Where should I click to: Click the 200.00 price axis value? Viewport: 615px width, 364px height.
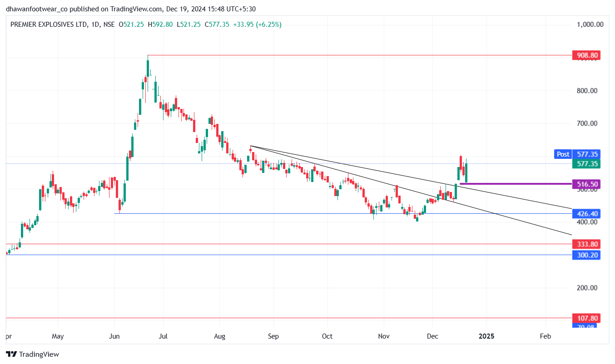coord(587,288)
